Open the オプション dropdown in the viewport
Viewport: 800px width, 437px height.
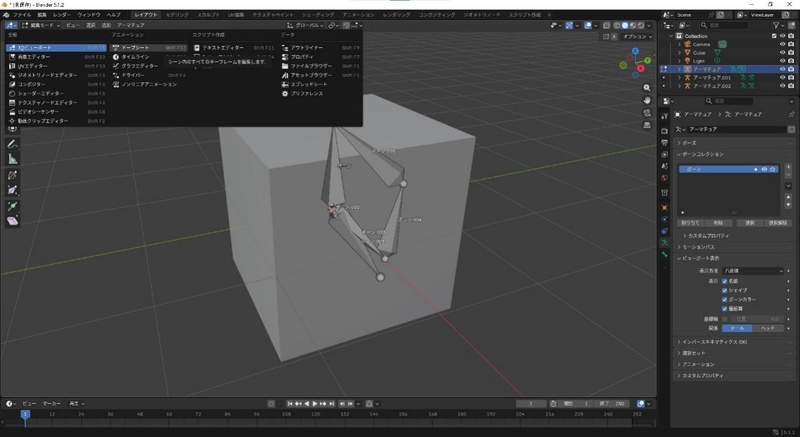click(637, 37)
